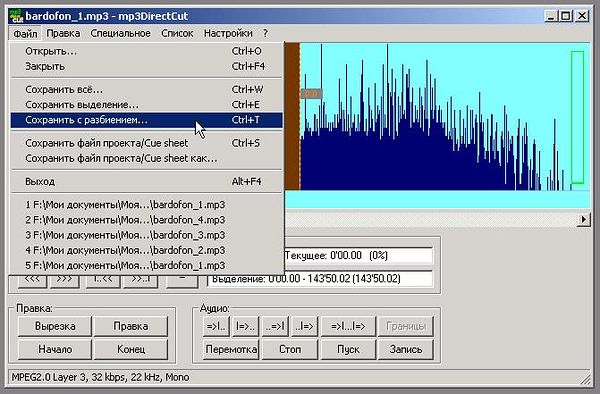The image size is (600, 394).
Task: Click the 'I=>..' audio play-from-start button
Action: 245,326
